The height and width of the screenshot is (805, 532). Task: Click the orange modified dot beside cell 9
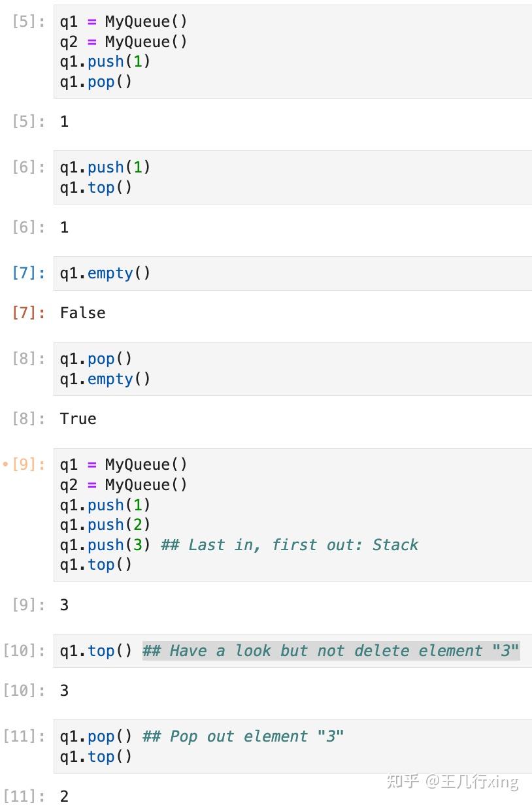[6, 465]
